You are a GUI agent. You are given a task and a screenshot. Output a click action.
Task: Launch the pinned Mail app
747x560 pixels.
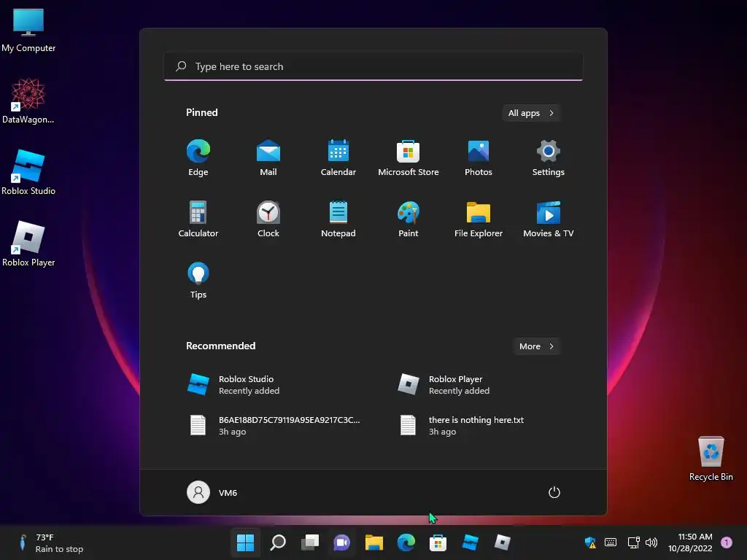pos(268,158)
